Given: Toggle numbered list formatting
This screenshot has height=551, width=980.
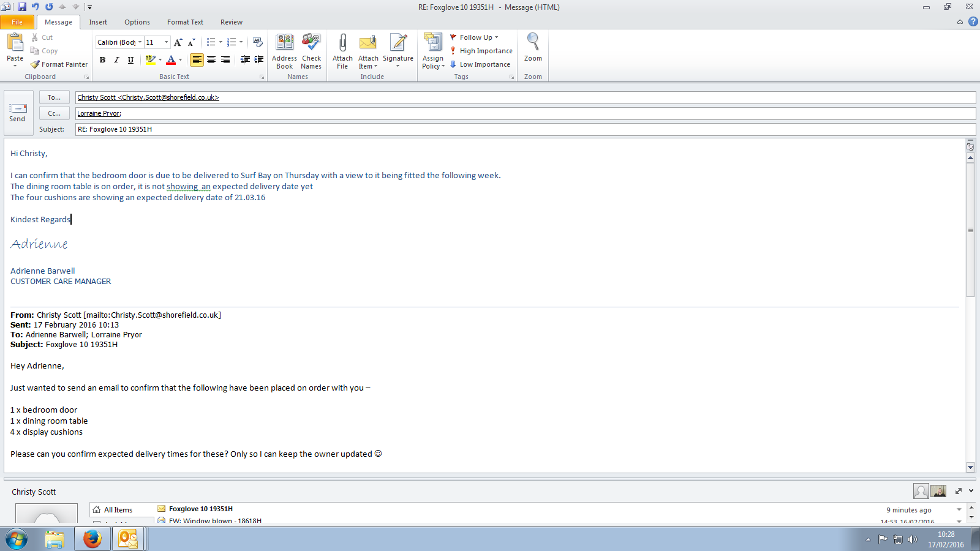Looking at the screenshot, I should pyautogui.click(x=231, y=42).
